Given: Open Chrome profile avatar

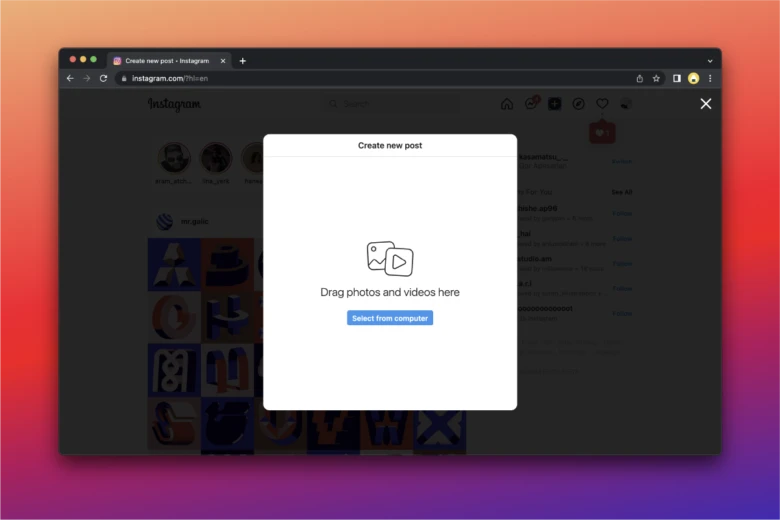Looking at the screenshot, I should [x=693, y=79].
